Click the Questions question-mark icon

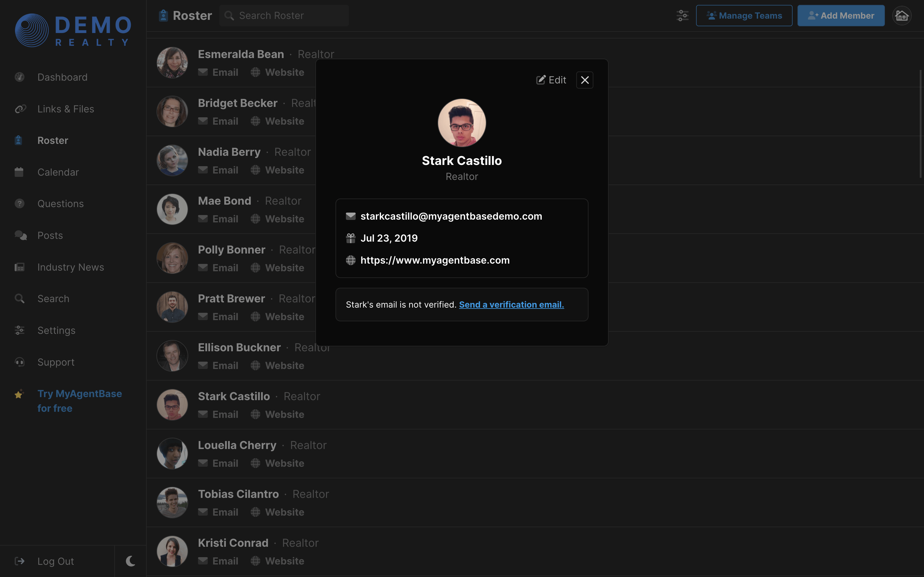[20, 204]
